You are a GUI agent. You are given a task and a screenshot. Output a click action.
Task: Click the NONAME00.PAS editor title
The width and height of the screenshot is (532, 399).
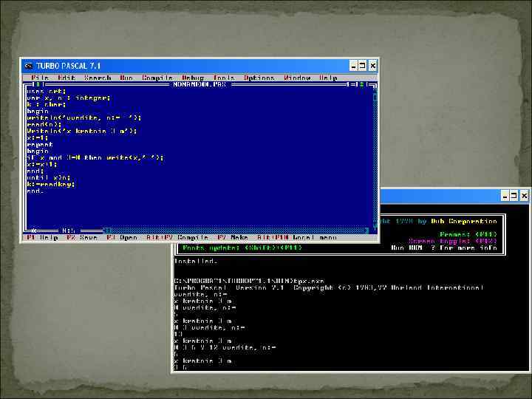(x=199, y=84)
